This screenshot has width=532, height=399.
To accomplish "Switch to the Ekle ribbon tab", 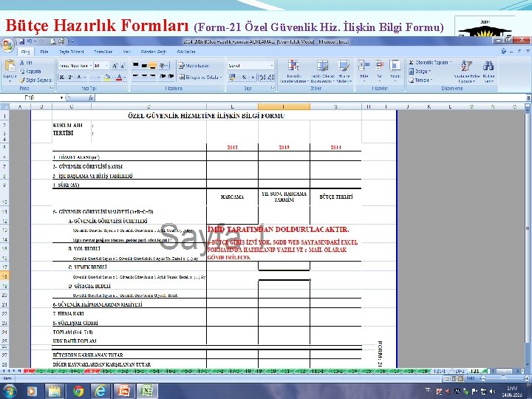I will click(44, 52).
